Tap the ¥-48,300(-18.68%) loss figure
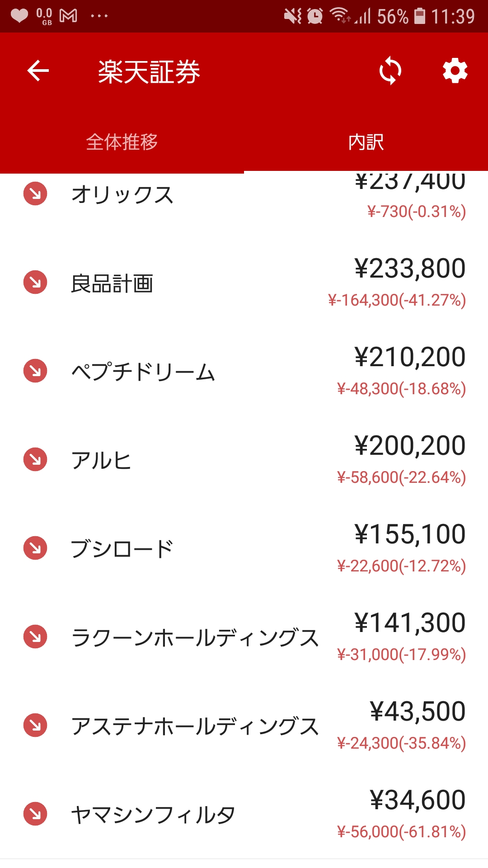Viewport: 488px width, 868px height. pos(401,389)
